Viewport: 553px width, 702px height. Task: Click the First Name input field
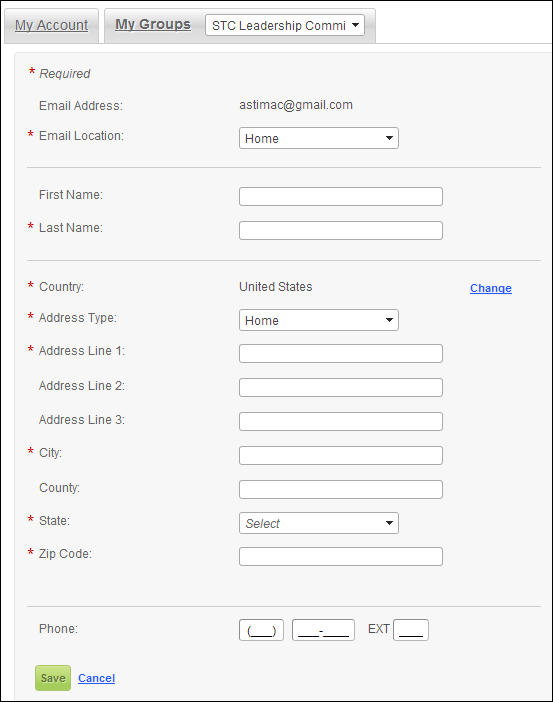click(x=341, y=197)
